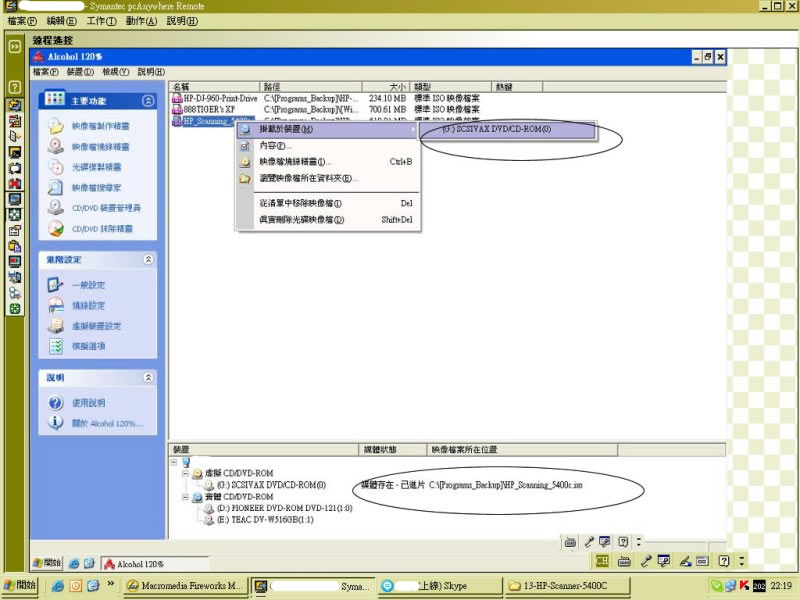Open the 映像檔搜尋家 image finder
Viewport: 800px width, 600px height.
tap(96, 188)
